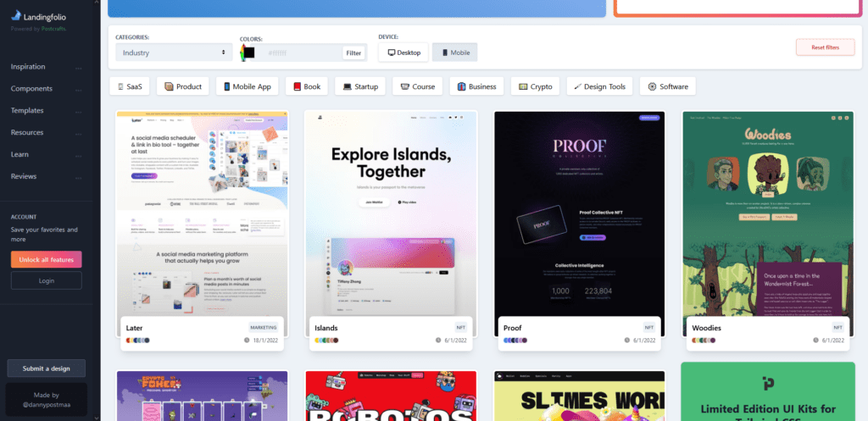This screenshot has height=421, width=868.
Task: Expand the Learn submenu dots
Action: [78, 157]
